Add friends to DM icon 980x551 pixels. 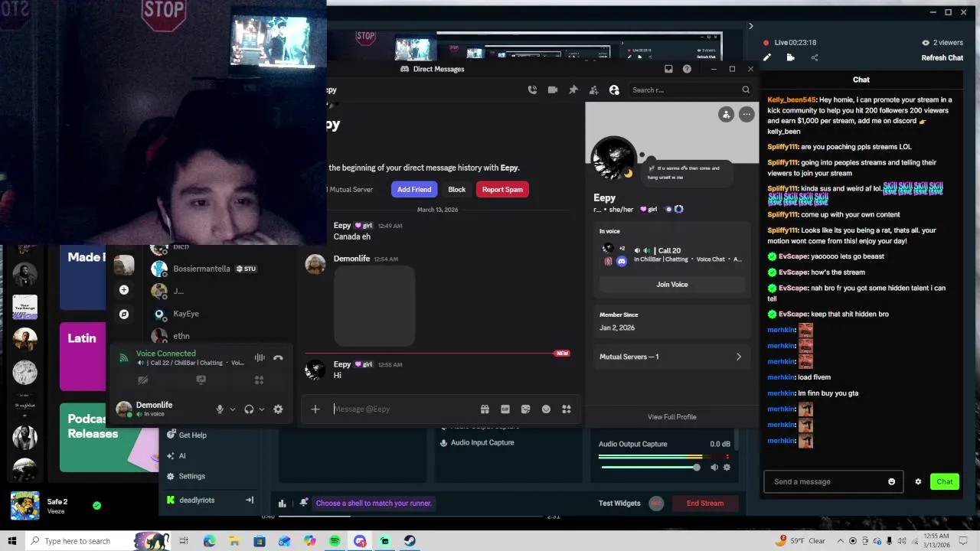(x=593, y=90)
